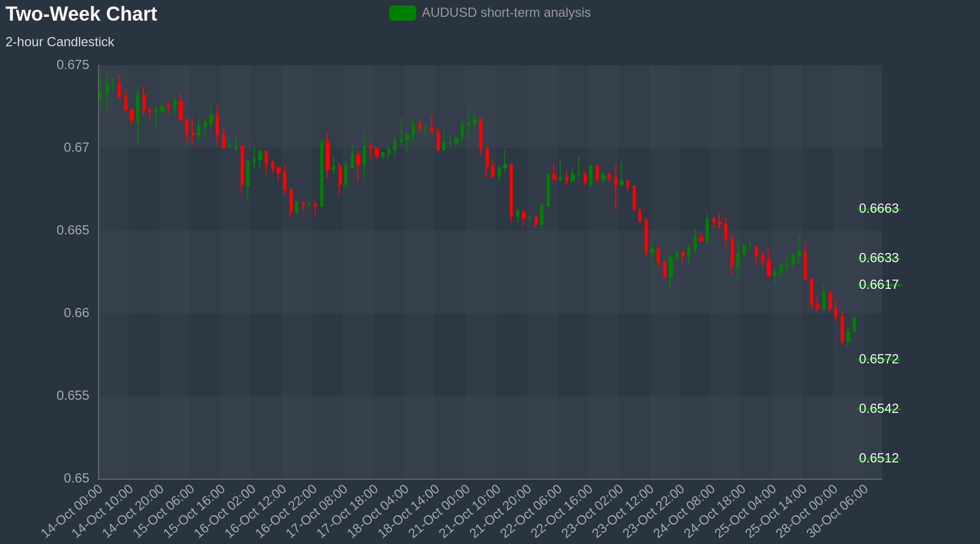Click the 30-Oct 06:00 x-axis label
Viewport: 980px width, 544px height.
[838, 511]
